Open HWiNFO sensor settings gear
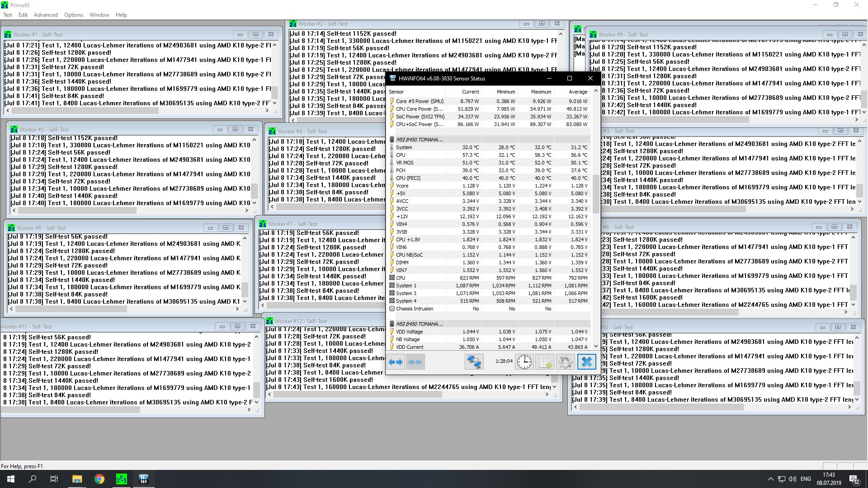The width and height of the screenshot is (868, 488). (x=565, y=362)
